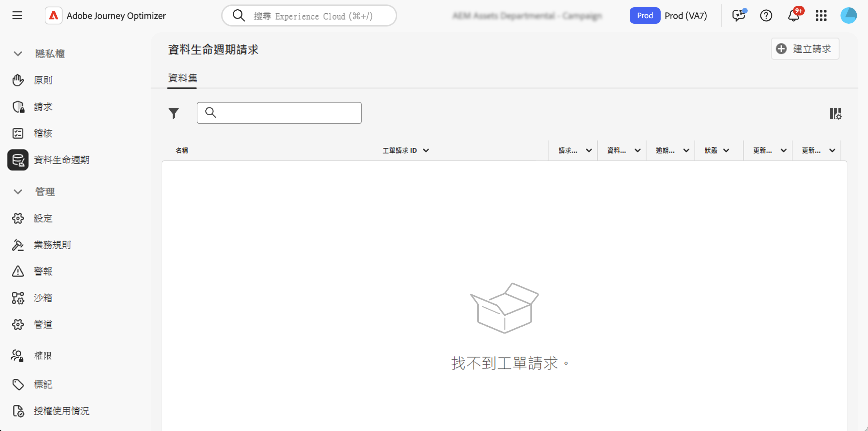
Task: Click the 建立請求 button
Action: (x=805, y=49)
